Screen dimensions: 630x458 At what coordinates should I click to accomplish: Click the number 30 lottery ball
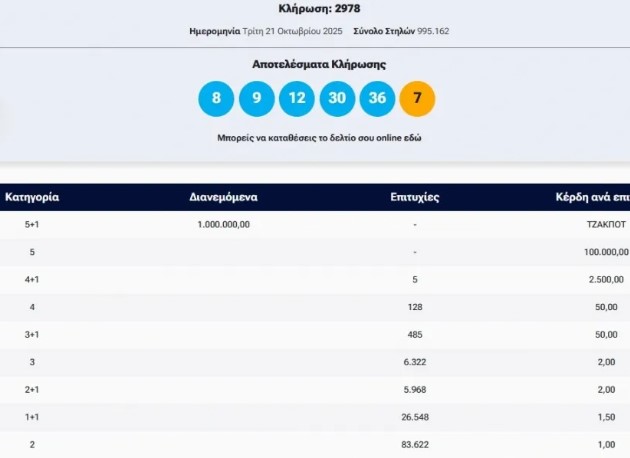point(337,98)
